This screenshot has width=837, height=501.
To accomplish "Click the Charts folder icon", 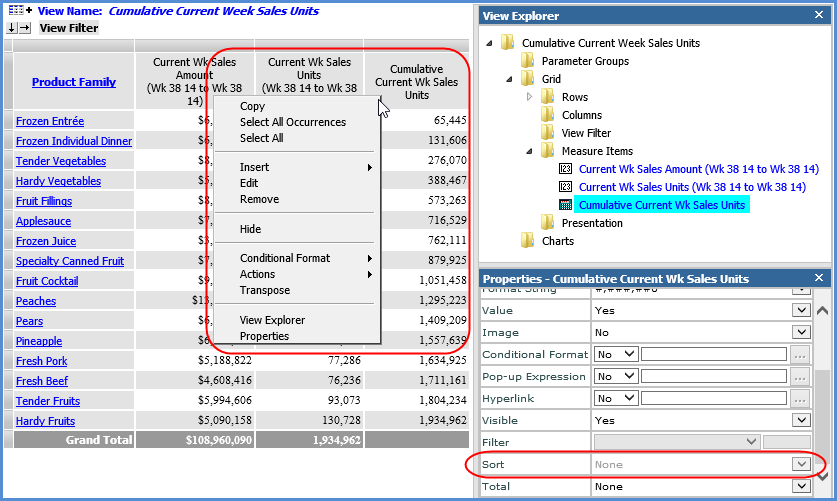I will (527, 241).
